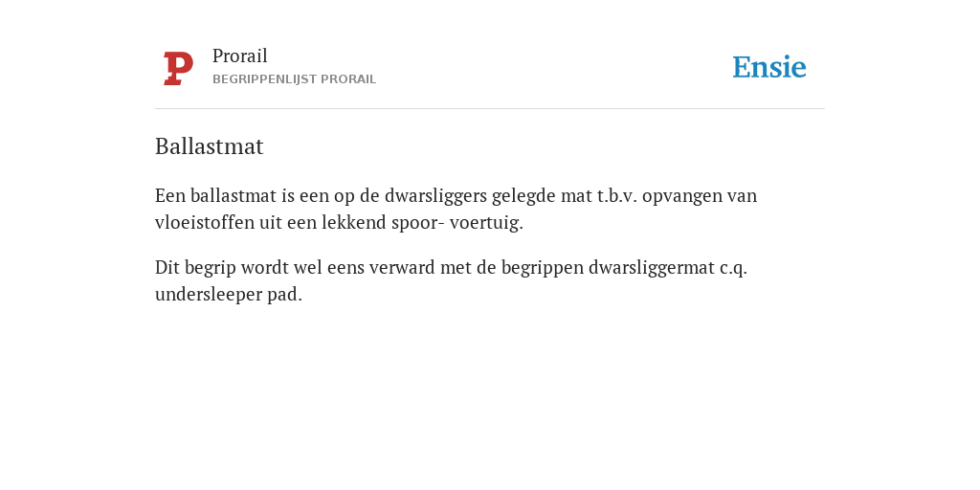Click the horizontal divider below header
This screenshot has height=490, width=980.
pos(490,109)
